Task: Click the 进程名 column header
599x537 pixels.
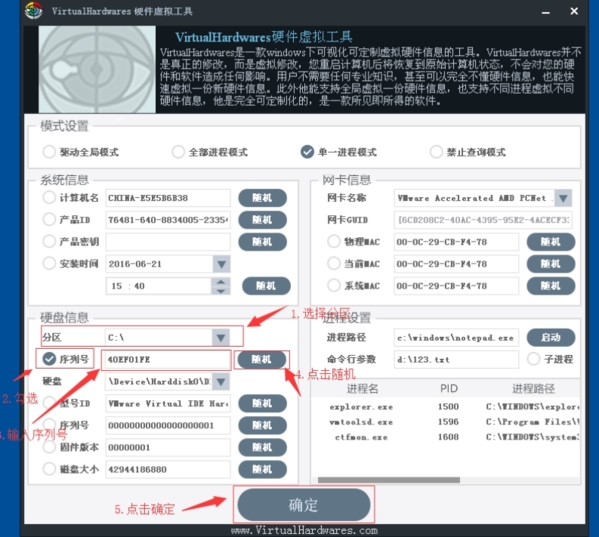Action: coord(362,388)
